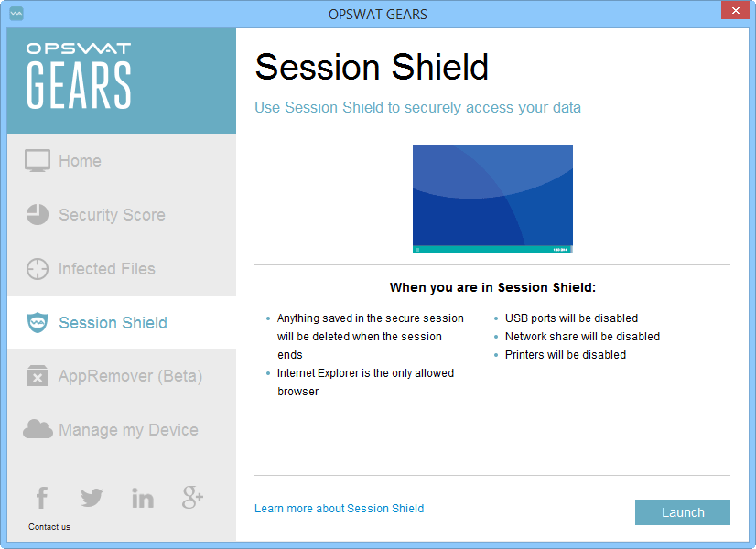Switch to Infected Files section
This screenshot has width=756, height=549.
[x=106, y=269]
